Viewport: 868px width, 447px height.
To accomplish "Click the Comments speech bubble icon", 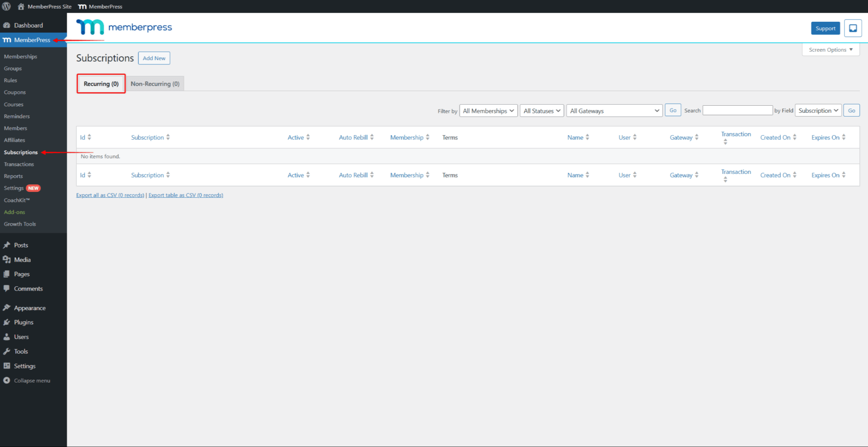I will pyautogui.click(x=7, y=288).
